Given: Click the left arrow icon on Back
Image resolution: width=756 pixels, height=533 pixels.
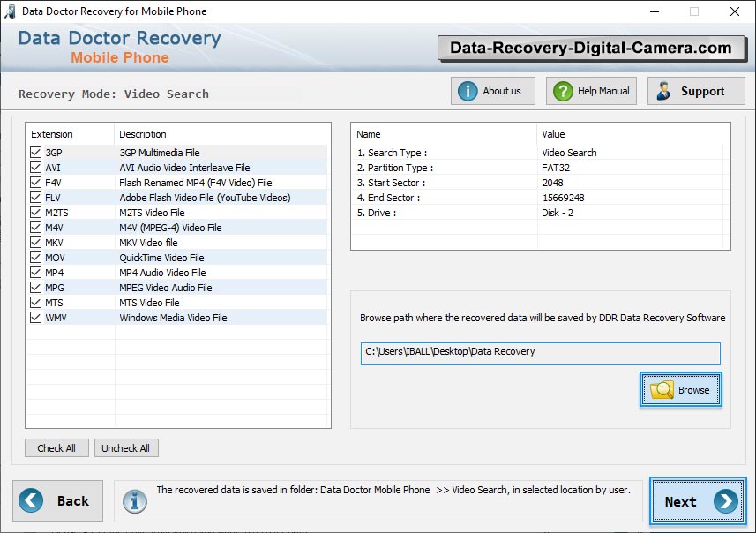Looking at the screenshot, I should tap(31, 500).
